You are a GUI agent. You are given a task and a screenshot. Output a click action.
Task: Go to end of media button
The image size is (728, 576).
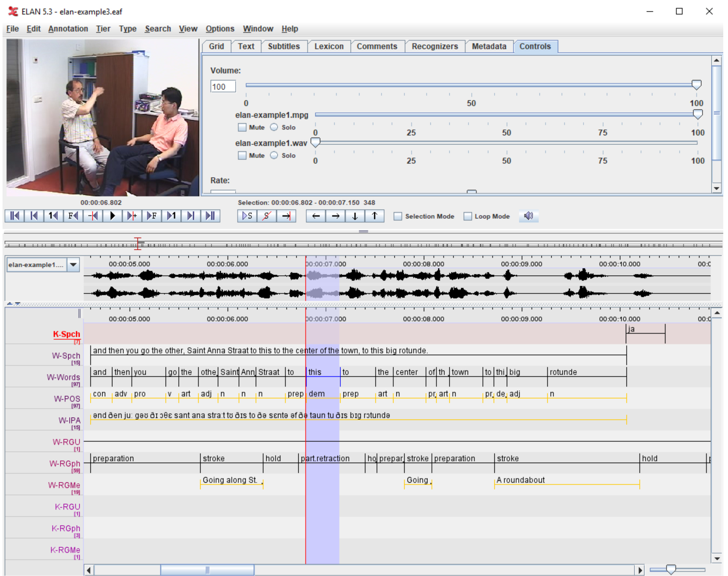(210, 216)
